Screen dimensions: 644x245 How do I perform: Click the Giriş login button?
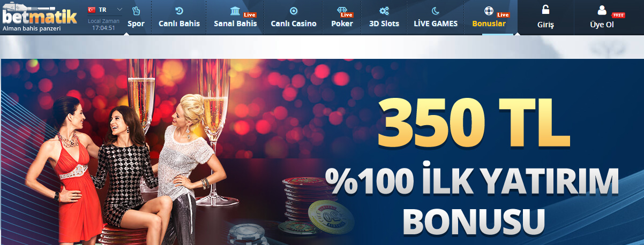tap(545, 18)
